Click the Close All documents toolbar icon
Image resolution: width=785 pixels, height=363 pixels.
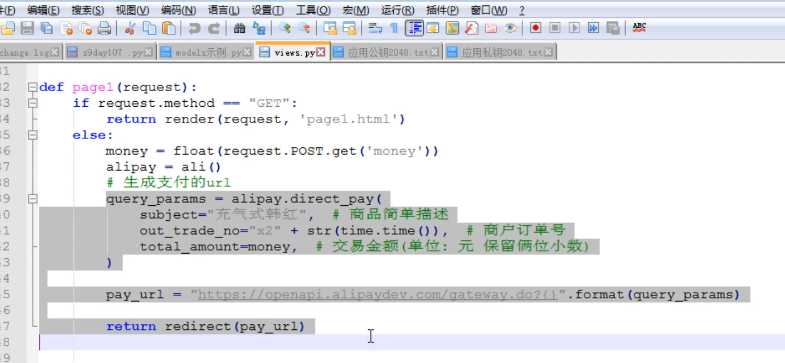coord(86,29)
